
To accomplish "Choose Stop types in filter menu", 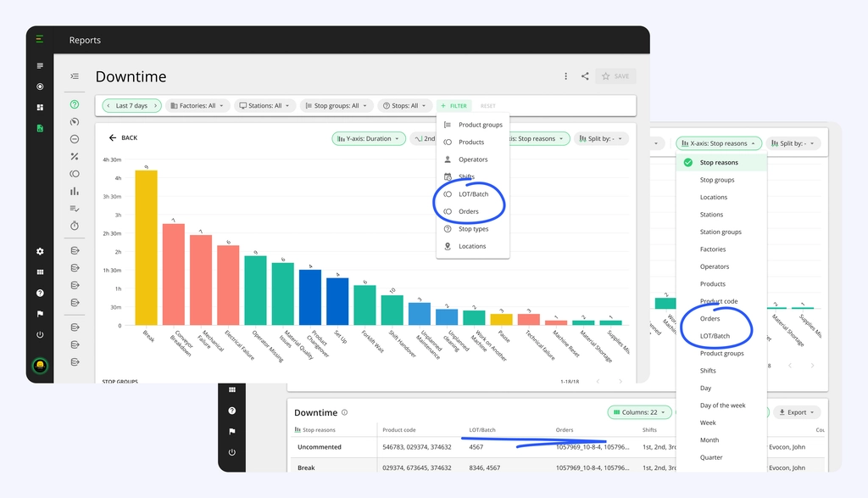I will click(473, 229).
